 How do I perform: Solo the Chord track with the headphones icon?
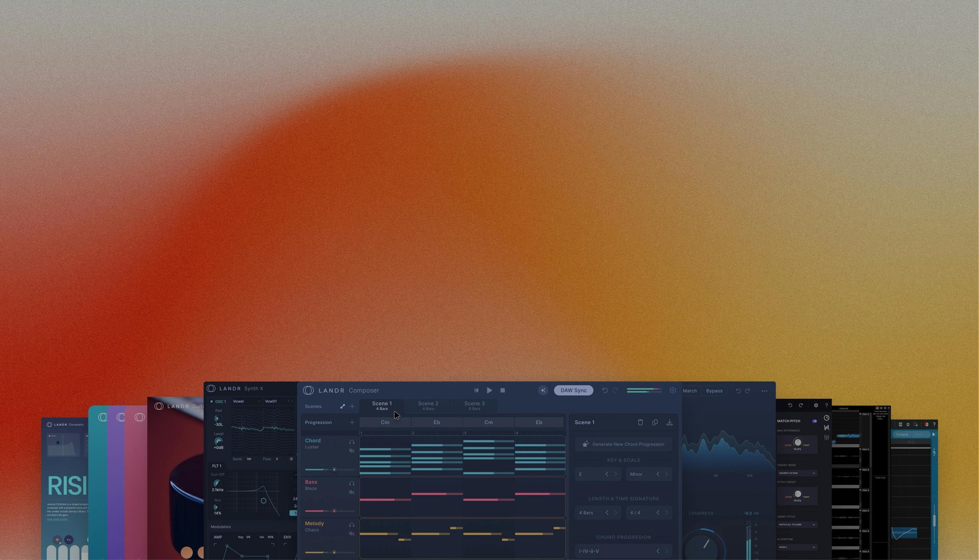(351, 442)
